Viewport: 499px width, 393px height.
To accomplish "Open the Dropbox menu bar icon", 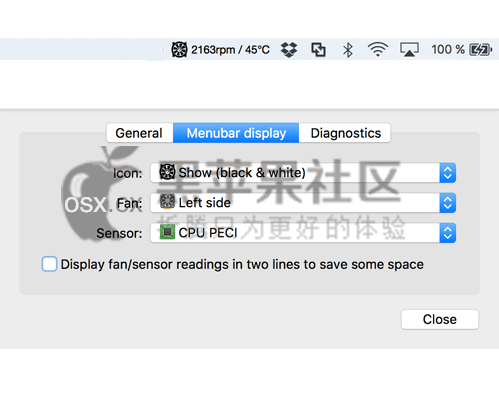I will 289,50.
